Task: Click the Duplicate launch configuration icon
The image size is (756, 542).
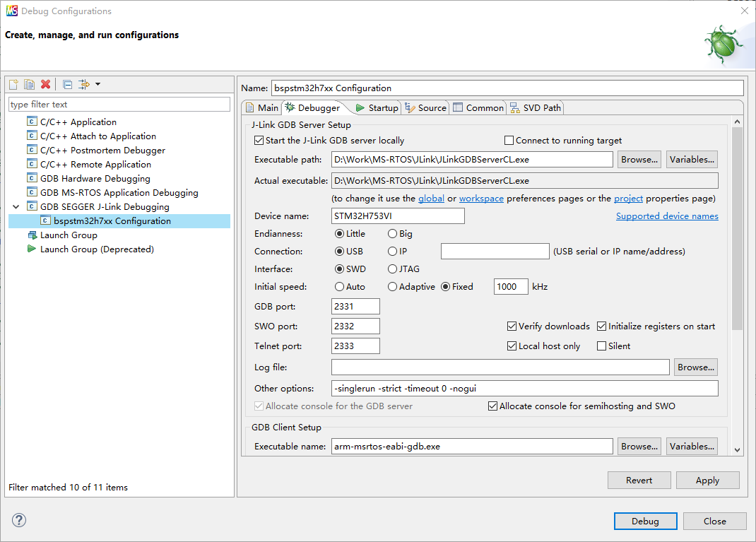Action: (29, 85)
